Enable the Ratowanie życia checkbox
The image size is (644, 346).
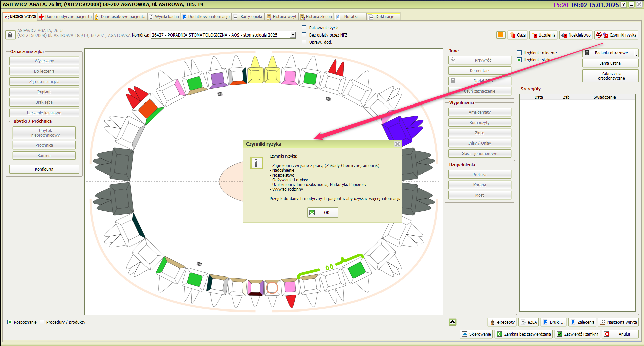click(x=304, y=28)
